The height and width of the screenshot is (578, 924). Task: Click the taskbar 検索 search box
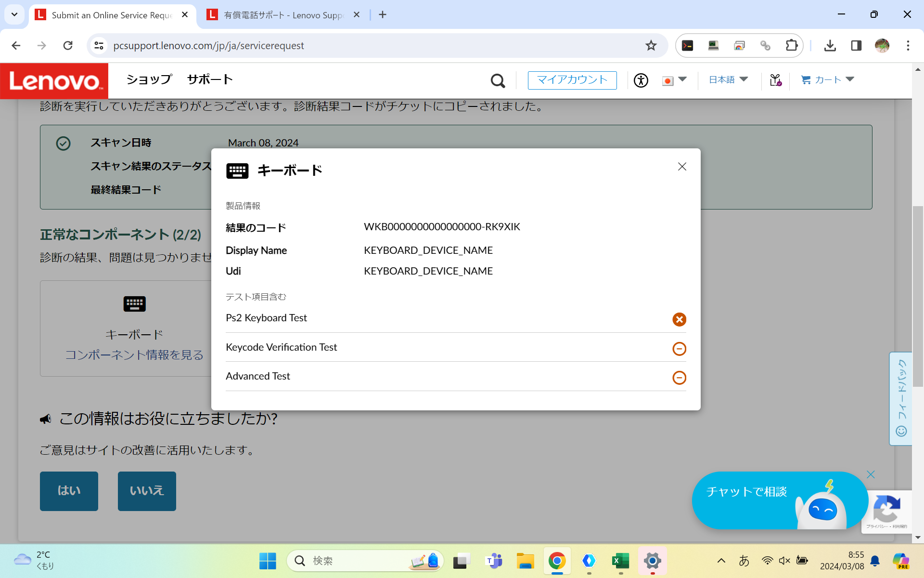click(x=365, y=561)
